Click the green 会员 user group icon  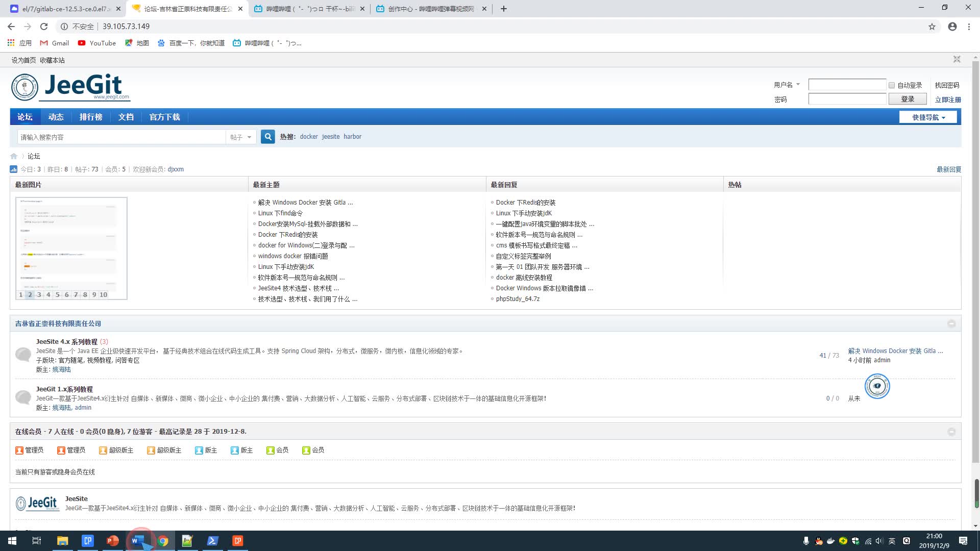(x=270, y=450)
